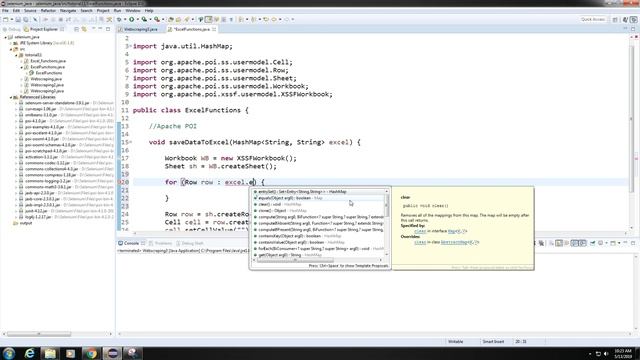Click the Save toolbar icon
This screenshot has width=640, height=360.
(x=18, y=20)
